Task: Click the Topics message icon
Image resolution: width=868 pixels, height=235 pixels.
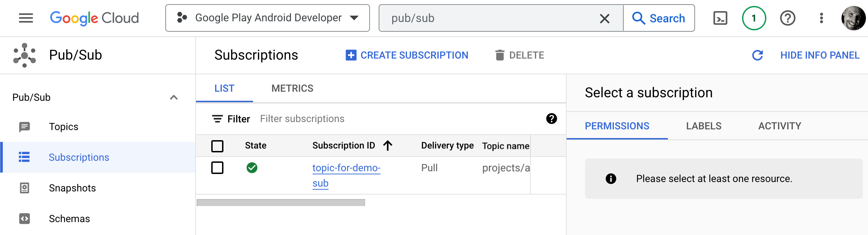Action: [x=24, y=127]
